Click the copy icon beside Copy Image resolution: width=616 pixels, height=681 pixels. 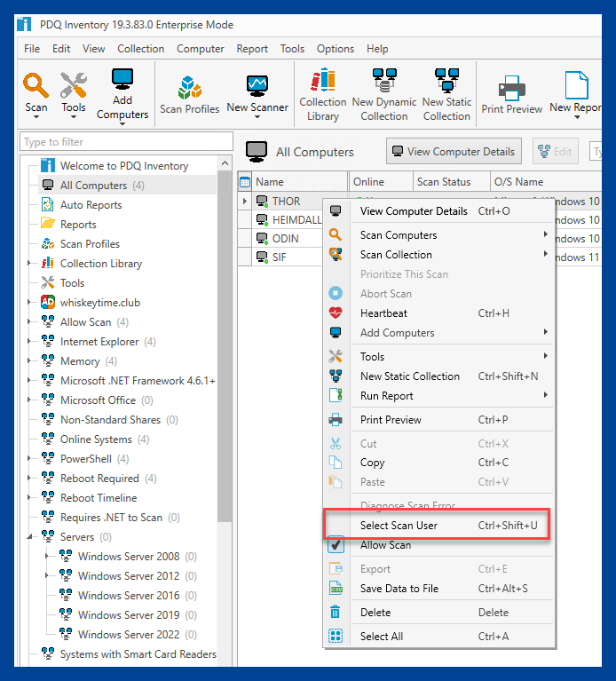pyautogui.click(x=336, y=462)
